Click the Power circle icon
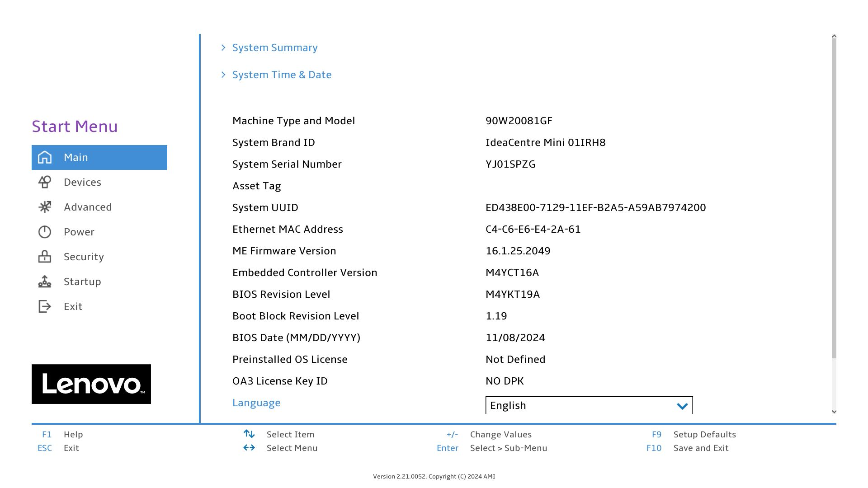This screenshot has width=868, height=488. click(45, 232)
